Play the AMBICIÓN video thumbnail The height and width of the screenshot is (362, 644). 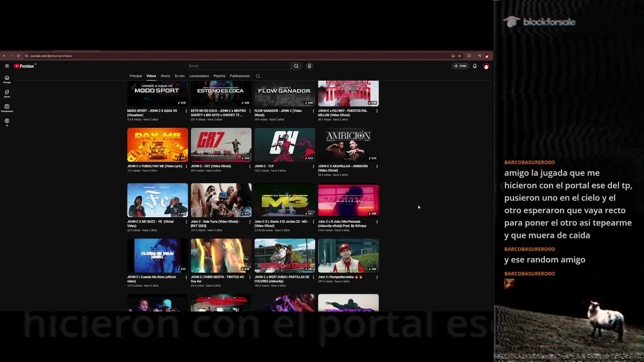(348, 145)
